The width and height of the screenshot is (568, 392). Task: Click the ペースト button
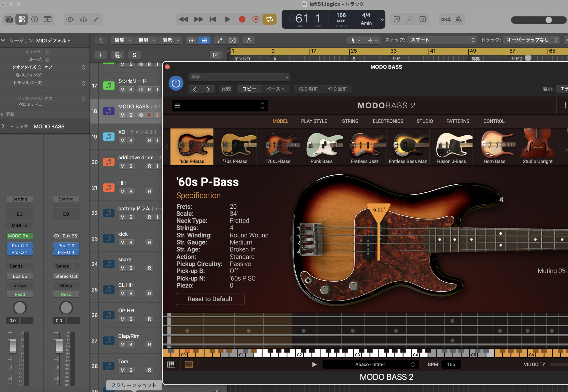[275, 89]
